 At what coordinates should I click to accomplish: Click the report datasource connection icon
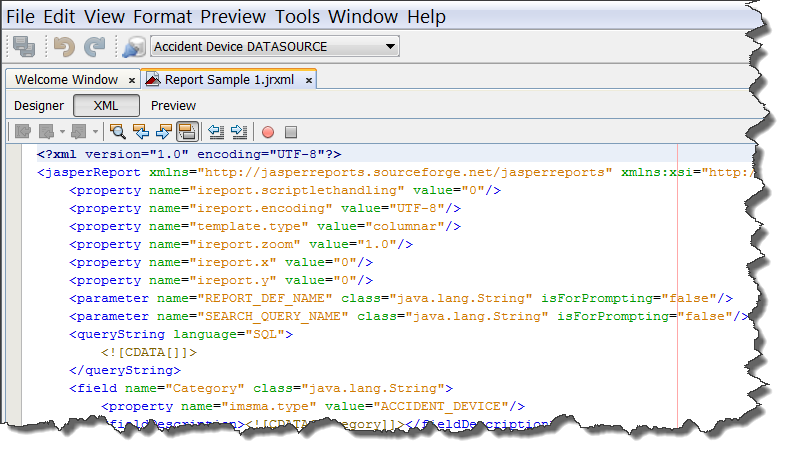[x=133, y=46]
